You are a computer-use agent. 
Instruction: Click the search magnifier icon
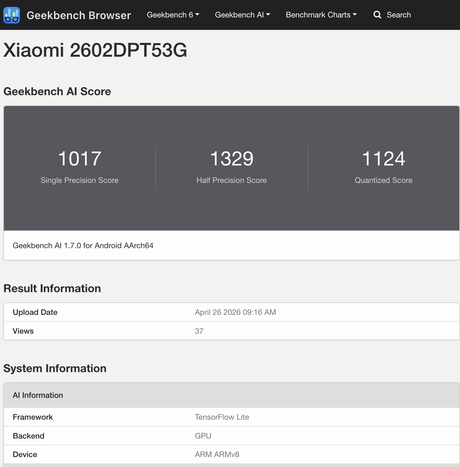pos(377,15)
